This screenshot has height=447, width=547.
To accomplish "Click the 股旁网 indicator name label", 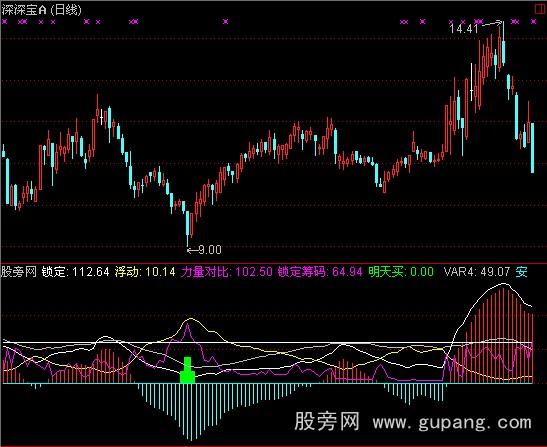I will 19,271.
